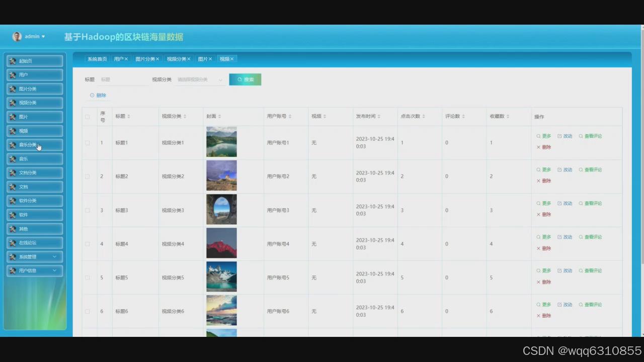Image resolution: width=644 pixels, height=362 pixels.
Task: Switch to the 系统首页 tab
Action: point(97,59)
